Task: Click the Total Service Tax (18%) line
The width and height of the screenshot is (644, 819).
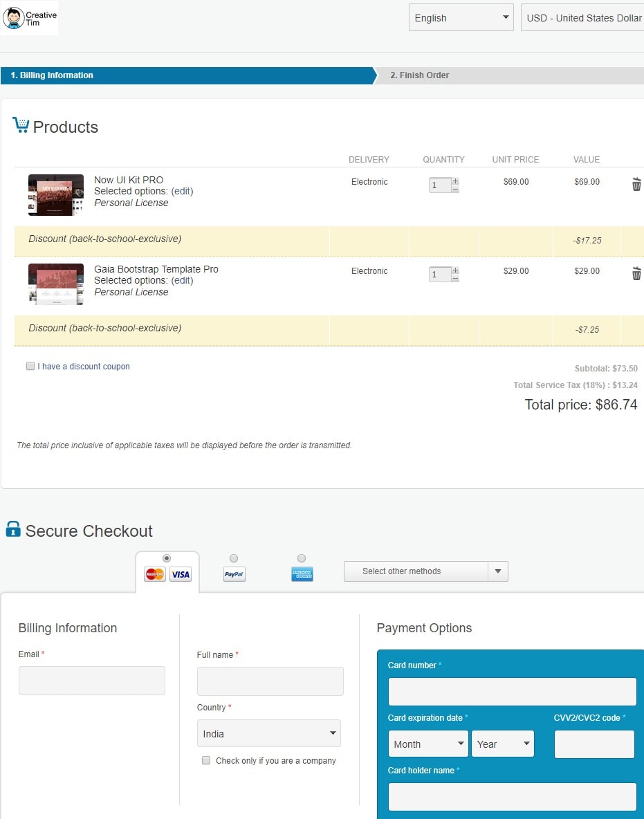Action: click(576, 385)
